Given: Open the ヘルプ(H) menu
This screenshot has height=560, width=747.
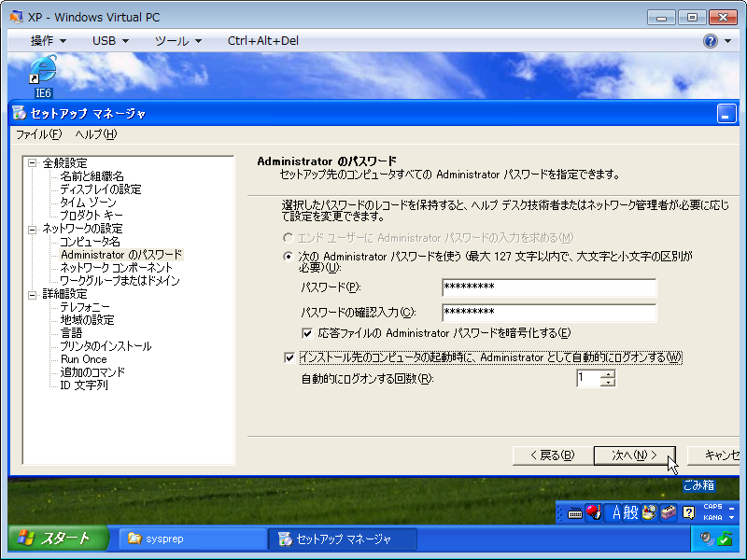Looking at the screenshot, I should click(x=96, y=134).
